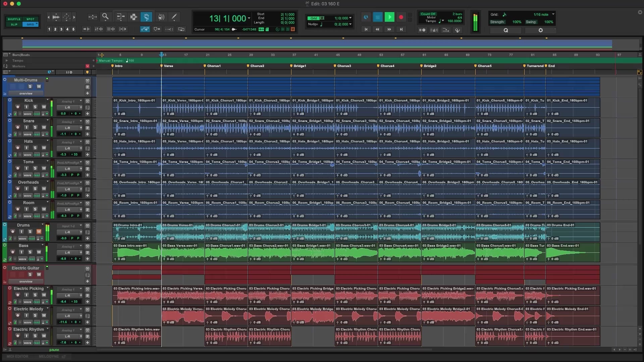Collapse the Multi-Drums folder track
Viewport: 644px width, 362px height.
pyautogui.click(x=5, y=80)
